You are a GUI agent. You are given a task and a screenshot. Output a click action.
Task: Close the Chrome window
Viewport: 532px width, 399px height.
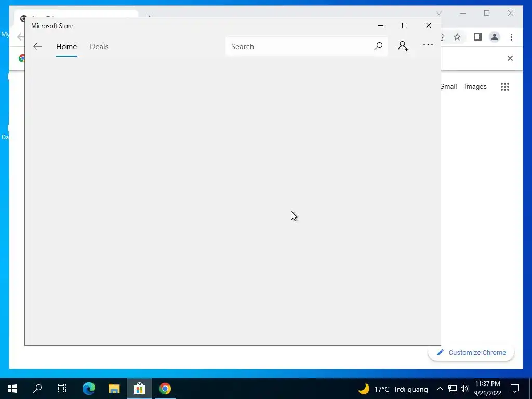tap(510, 13)
